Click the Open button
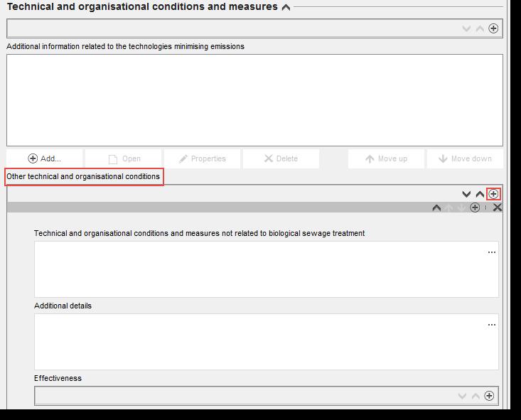The image size is (521, 420). pyautogui.click(x=123, y=158)
